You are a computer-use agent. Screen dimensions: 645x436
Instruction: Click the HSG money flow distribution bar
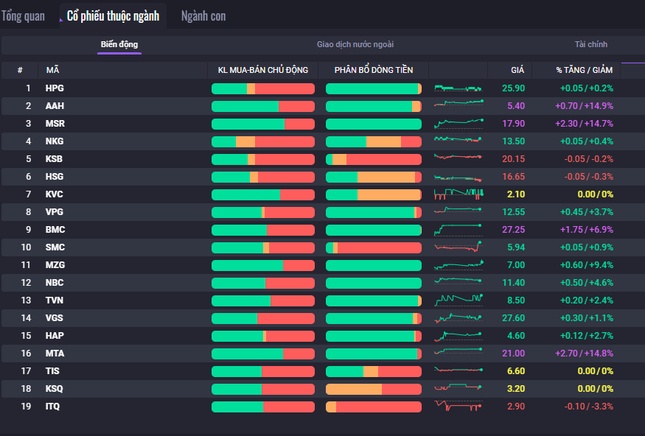coord(373,177)
